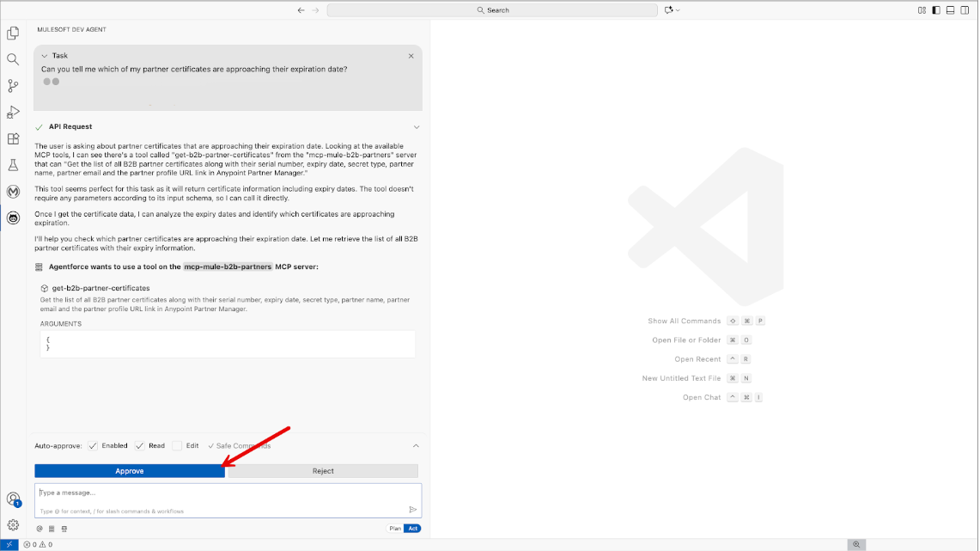The height and width of the screenshot is (551, 980).
Task: Uncheck the Read auto-approve checkbox
Action: click(x=140, y=446)
